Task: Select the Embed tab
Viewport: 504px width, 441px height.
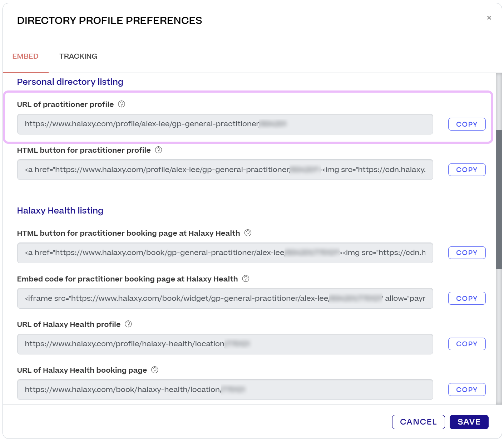Action: point(25,56)
